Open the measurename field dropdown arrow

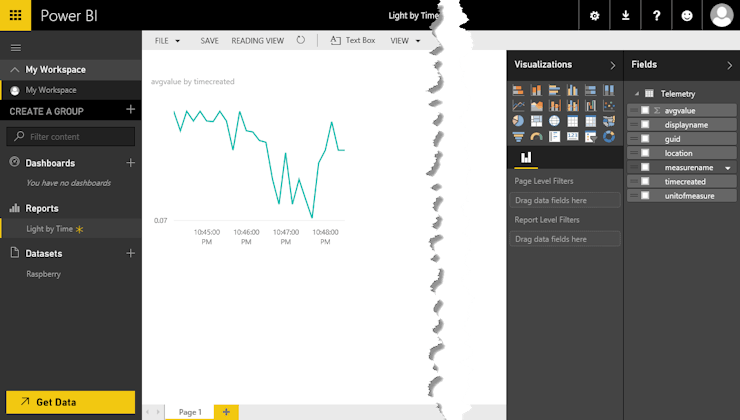tap(728, 168)
